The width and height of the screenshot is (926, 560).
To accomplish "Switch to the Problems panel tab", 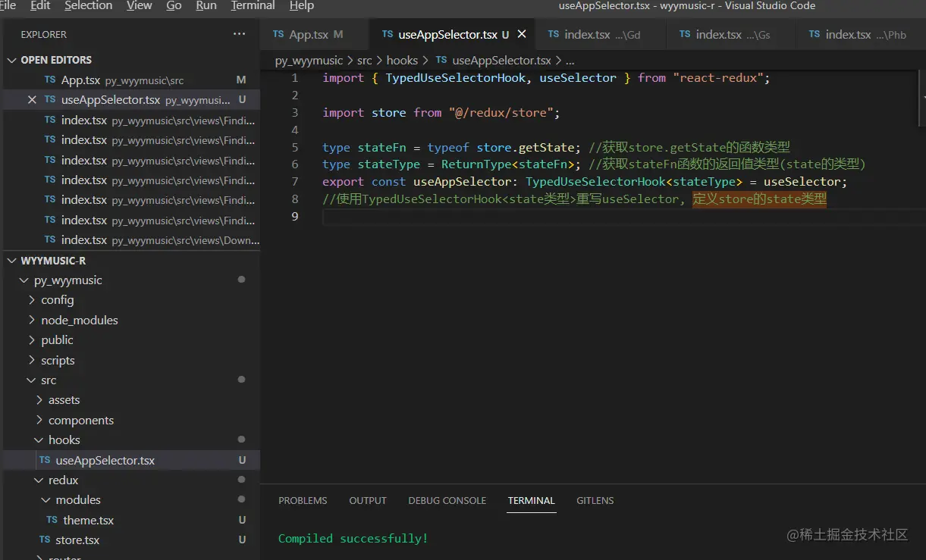I will 303,501.
